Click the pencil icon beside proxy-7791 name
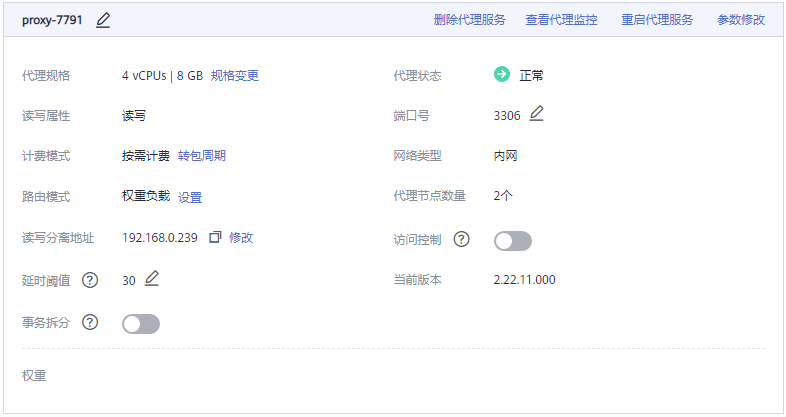 click(104, 20)
